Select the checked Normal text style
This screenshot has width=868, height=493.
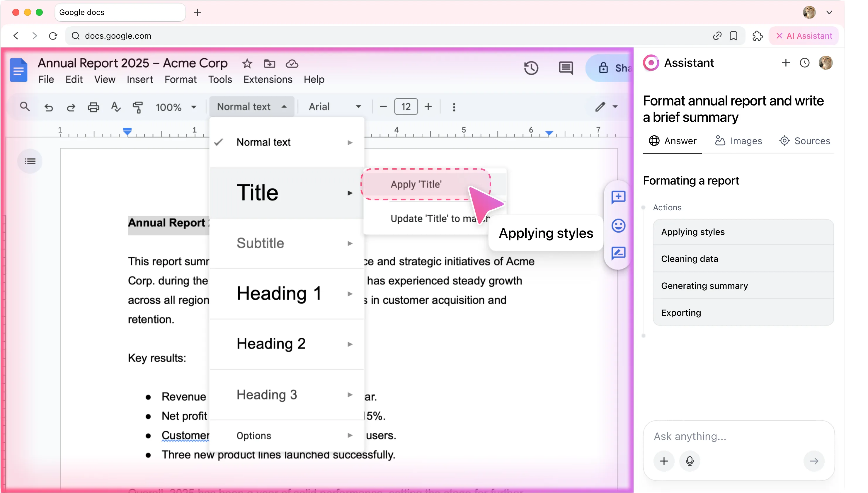[x=263, y=142]
